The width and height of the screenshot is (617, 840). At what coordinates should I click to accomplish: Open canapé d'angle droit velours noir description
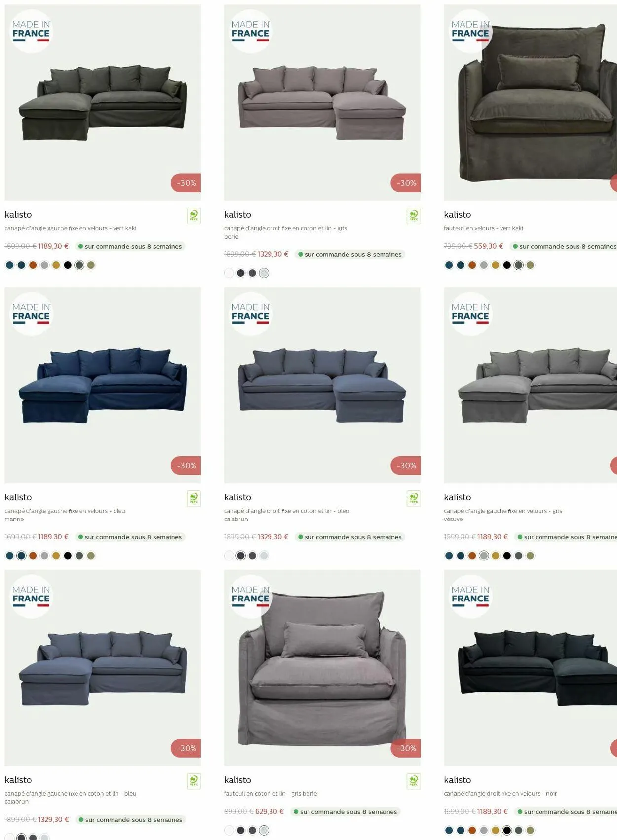500,793
